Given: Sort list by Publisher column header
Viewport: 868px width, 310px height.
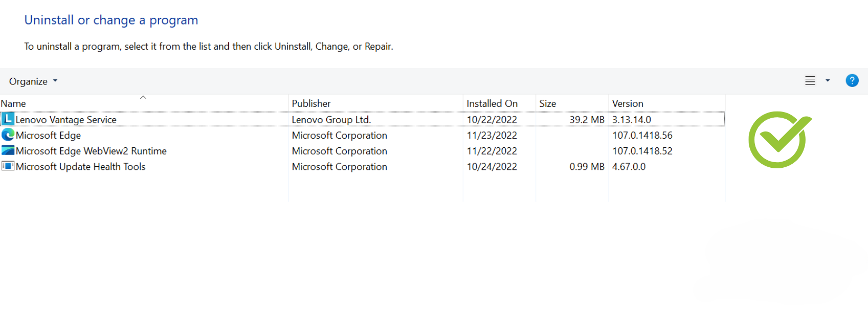Looking at the screenshot, I should tap(311, 104).
